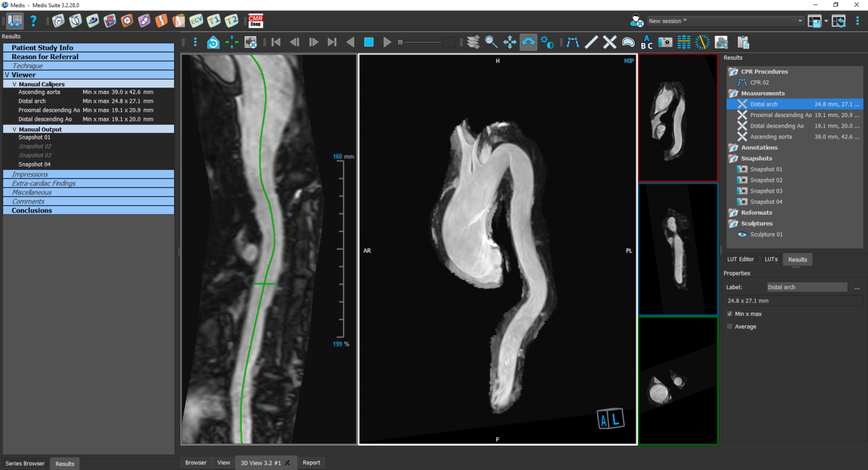The image size is (868, 470).
Task: Collapse the Viewer section
Action: click(x=7, y=75)
